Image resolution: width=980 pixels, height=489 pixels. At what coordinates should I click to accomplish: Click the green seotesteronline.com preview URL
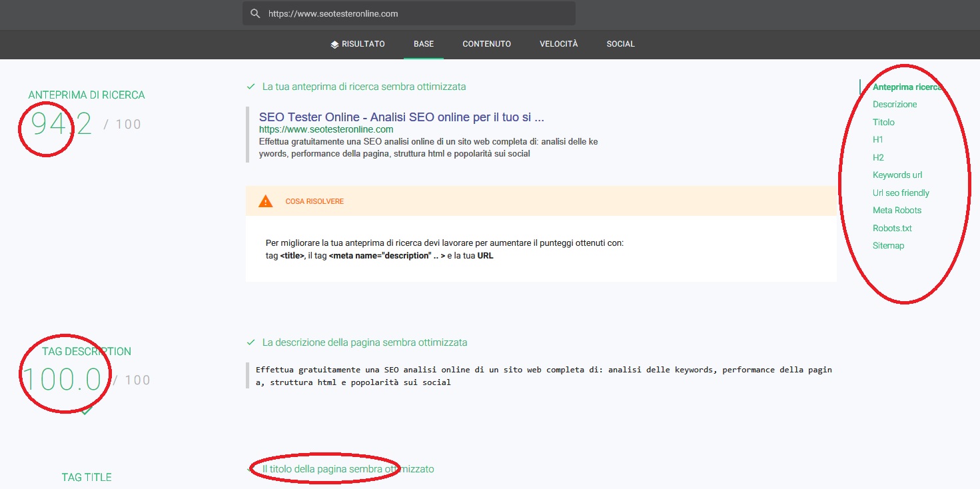point(326,129)
